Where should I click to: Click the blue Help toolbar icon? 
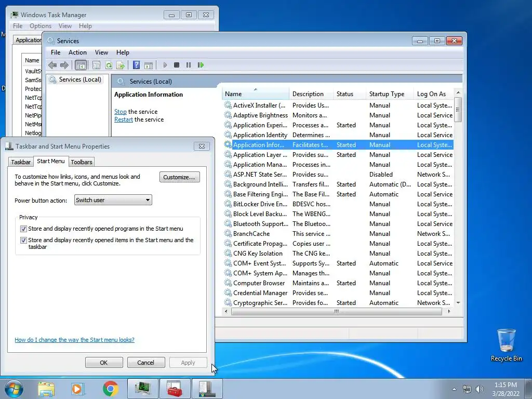coord(137,65)
